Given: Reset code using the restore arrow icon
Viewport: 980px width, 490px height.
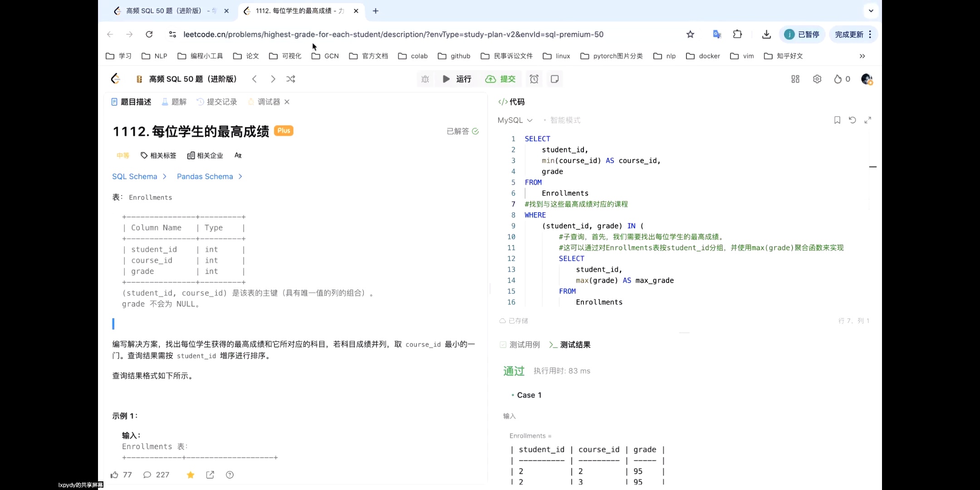Looking at the screenshot, I should [853, 120].
